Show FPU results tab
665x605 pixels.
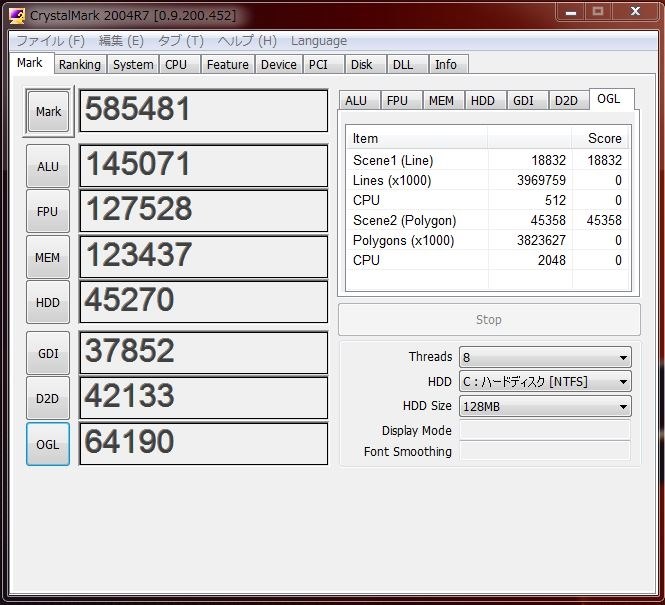[x=401, y=100]
